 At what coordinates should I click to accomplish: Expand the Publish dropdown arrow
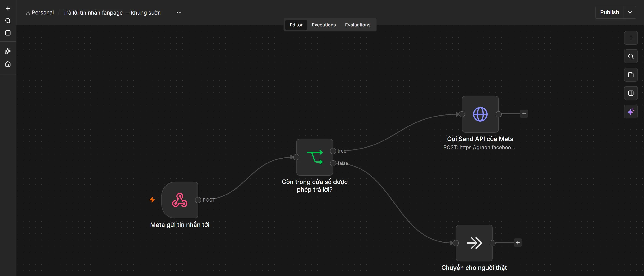click(630, 12)
